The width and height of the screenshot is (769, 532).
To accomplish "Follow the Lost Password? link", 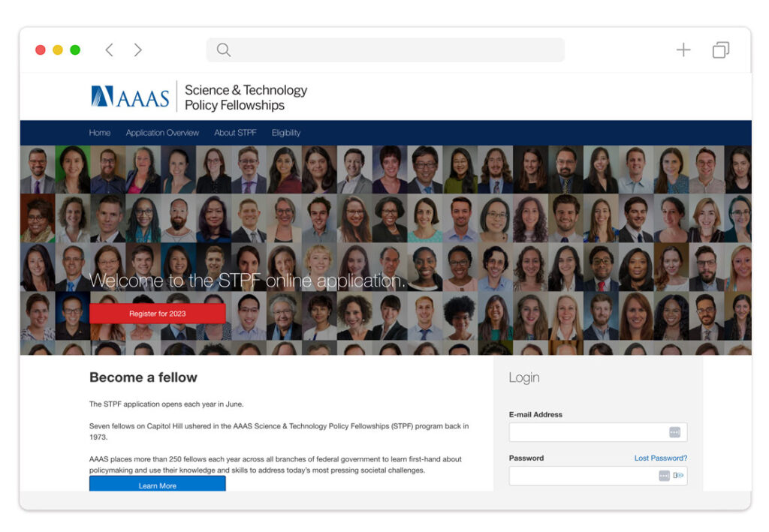I will tap(661, 458).
